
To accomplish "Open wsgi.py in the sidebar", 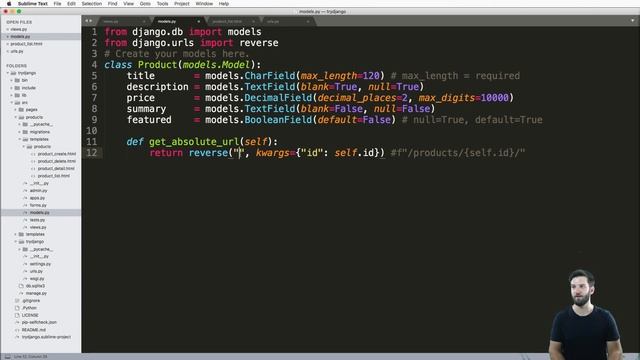I will click(37, 279).
